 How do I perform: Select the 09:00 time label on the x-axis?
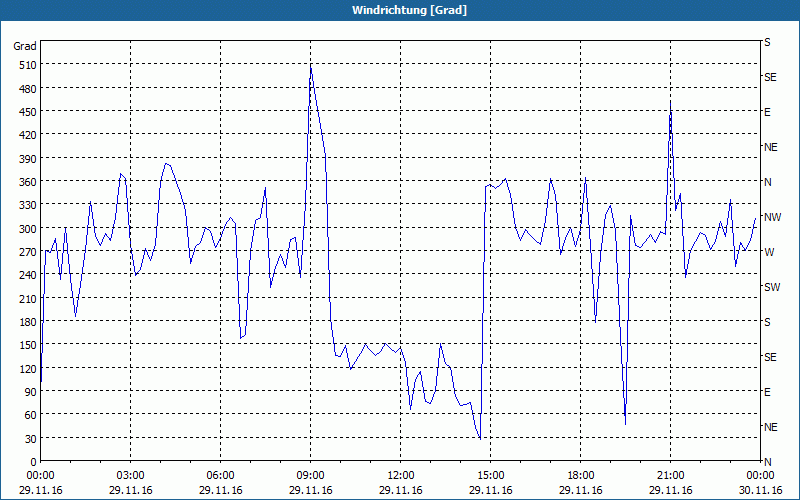pyautogui.click(x=310, y=476)
